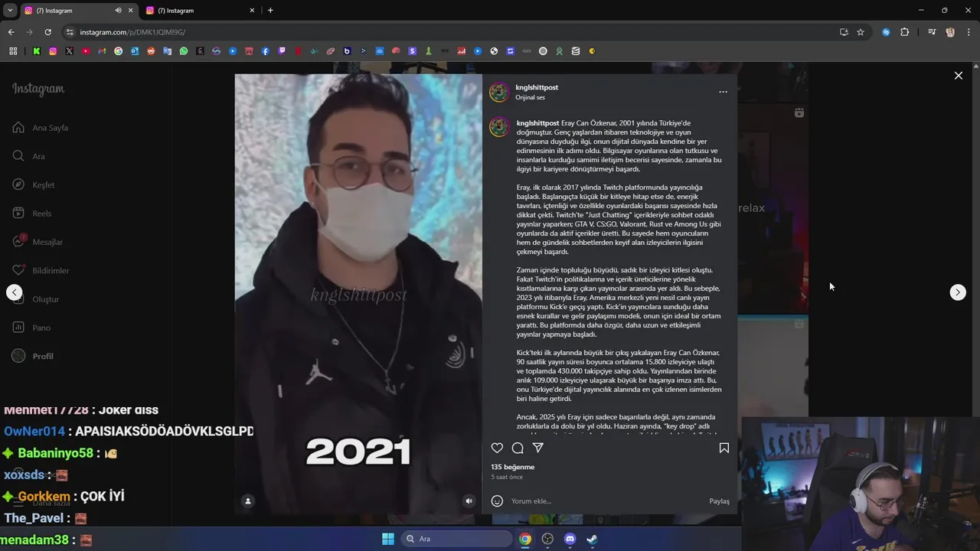This screenshot has height=551, width=980.
Task: Open the Extensions puzzle menu
Action: tap(904, 32)
